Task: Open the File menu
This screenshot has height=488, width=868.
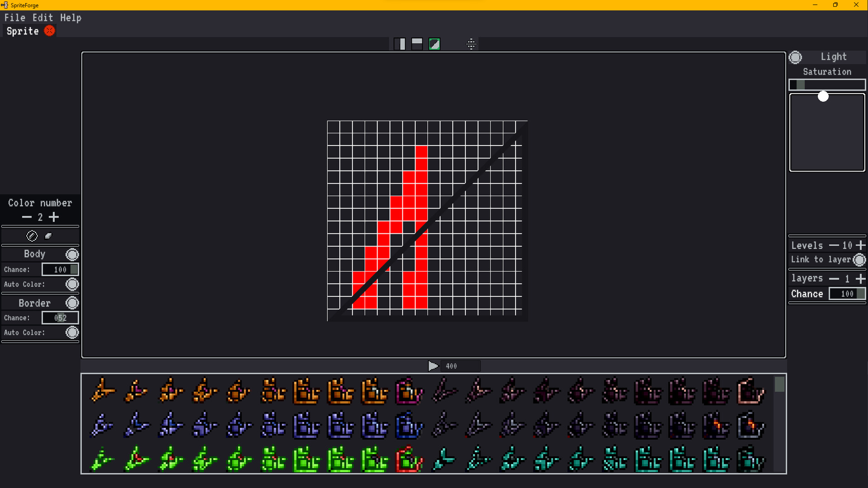Action: pyautogui.click(x=14, y=18)
